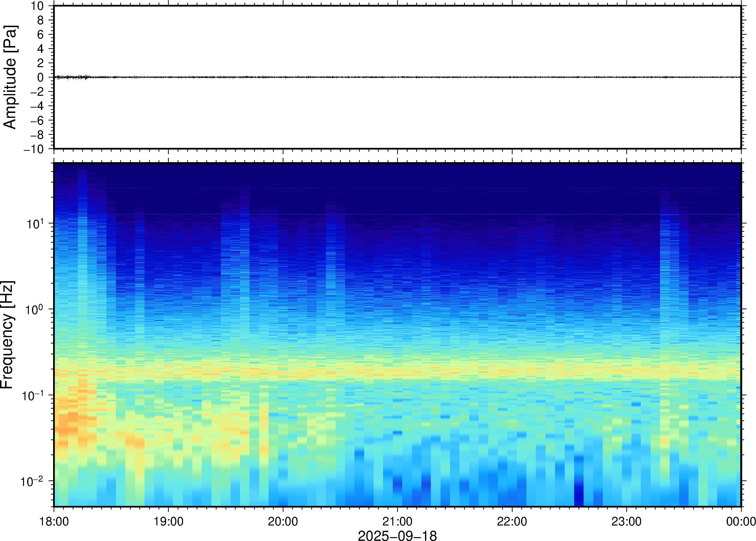This screenshot has height=541, width=756.
Task: Click the '00:00' time tick label
Action: point(741,521)
